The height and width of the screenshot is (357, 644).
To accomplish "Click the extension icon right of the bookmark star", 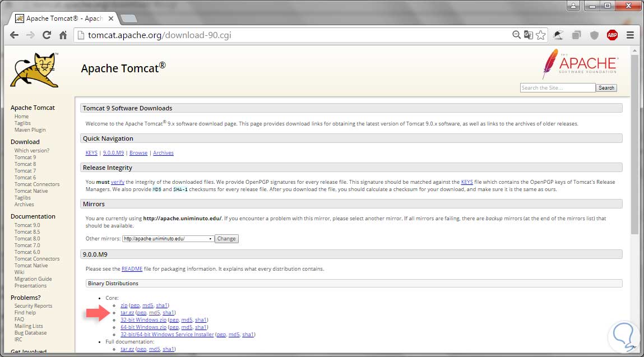I will click(558, 35).
